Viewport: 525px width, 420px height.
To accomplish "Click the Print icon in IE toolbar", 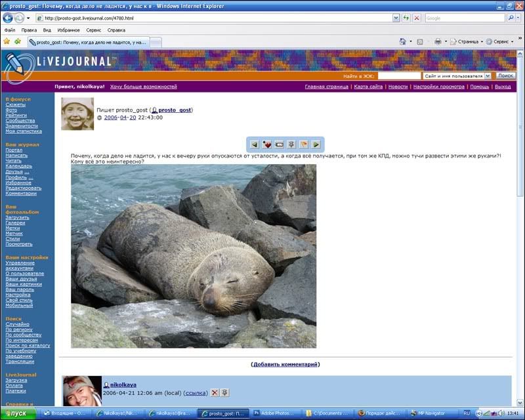I will pos(438,41).
